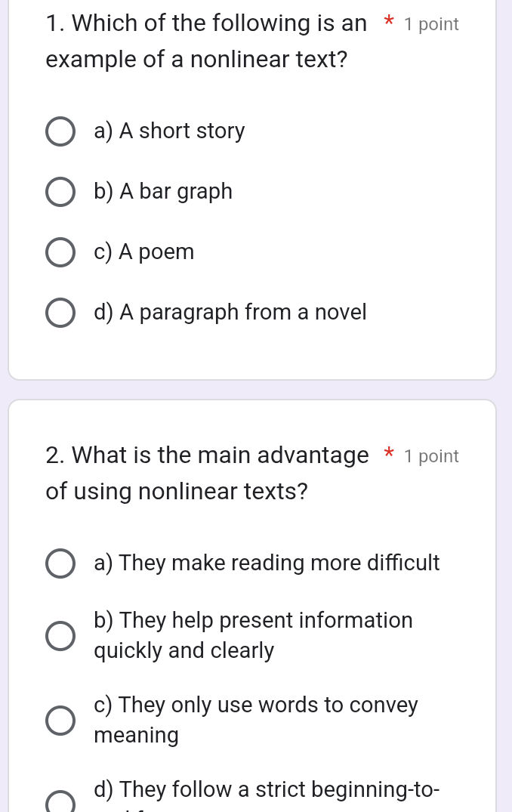Pick "d) A paragraph from a novel"

click(x=60, y=313)
